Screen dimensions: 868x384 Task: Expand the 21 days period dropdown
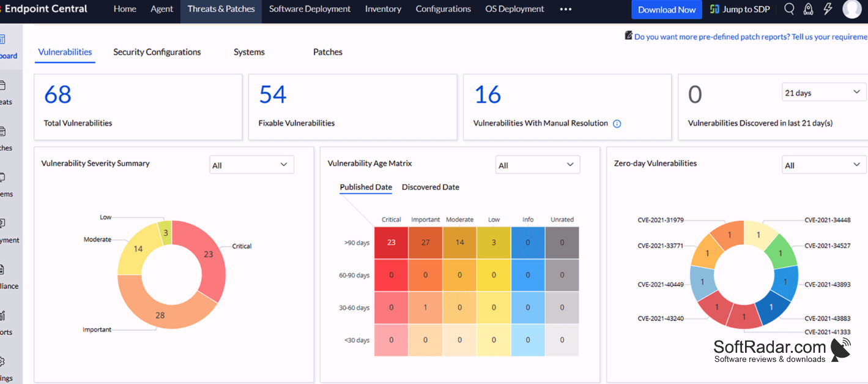tap(823, 92)
